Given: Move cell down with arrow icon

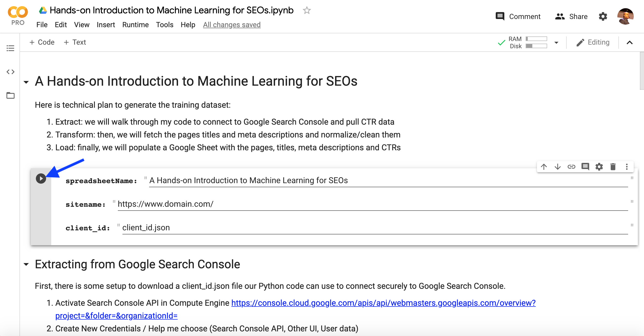Looking at the screenshot, I should 558,167.
